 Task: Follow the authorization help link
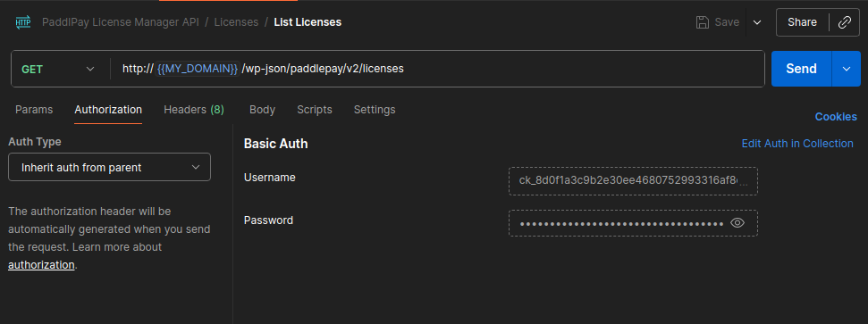pyautogui.click(x=41, y=265)
